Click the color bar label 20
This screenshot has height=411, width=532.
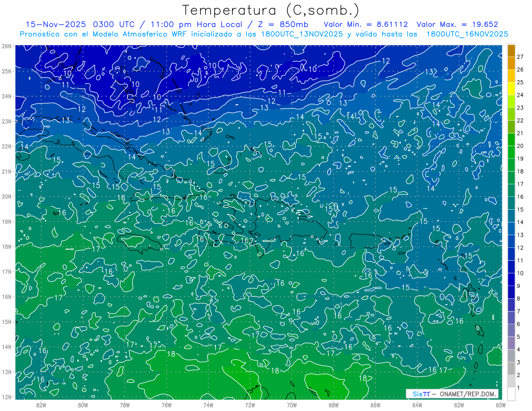click(x=520, y=146)
